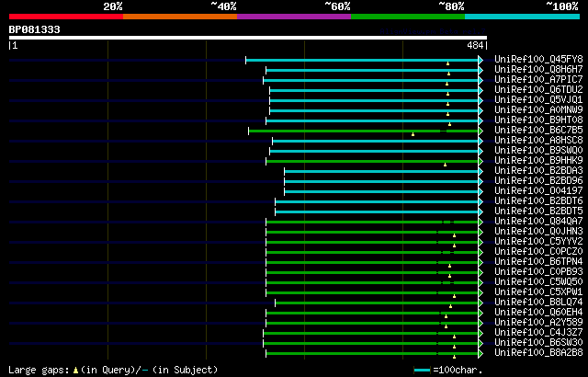
Task: Select the UniRef100_C5XPW1 label
Action: [539, 292]
